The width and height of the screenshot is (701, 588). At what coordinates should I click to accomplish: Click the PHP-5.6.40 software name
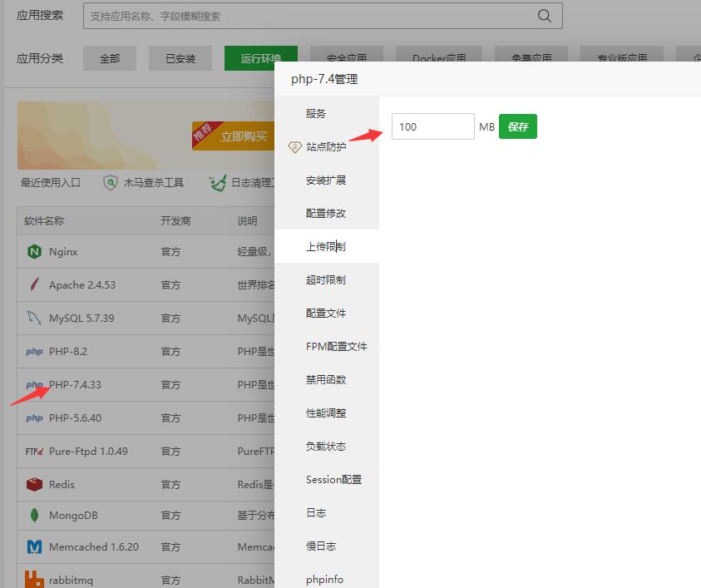pyautogui.click(x=75, y=418)
